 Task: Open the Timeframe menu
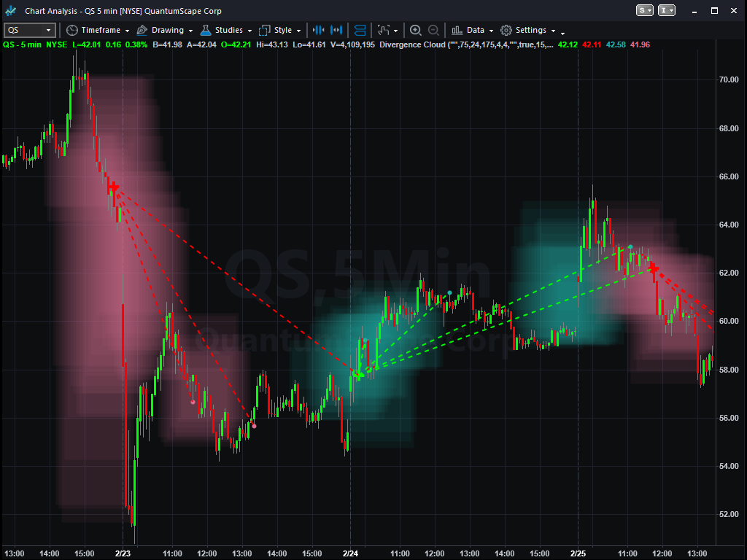pyautogui.click(x=101, y=30)
